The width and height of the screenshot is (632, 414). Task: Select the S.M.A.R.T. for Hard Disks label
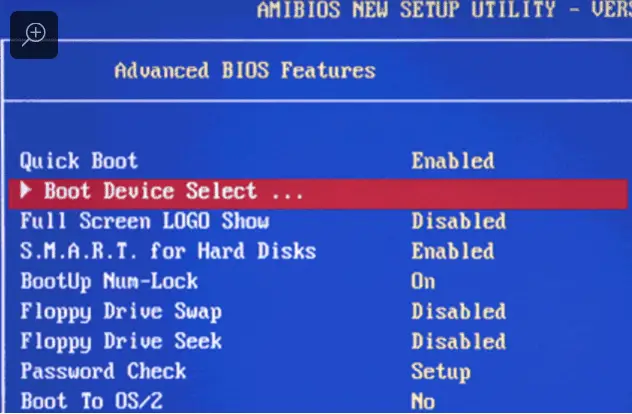168,251
